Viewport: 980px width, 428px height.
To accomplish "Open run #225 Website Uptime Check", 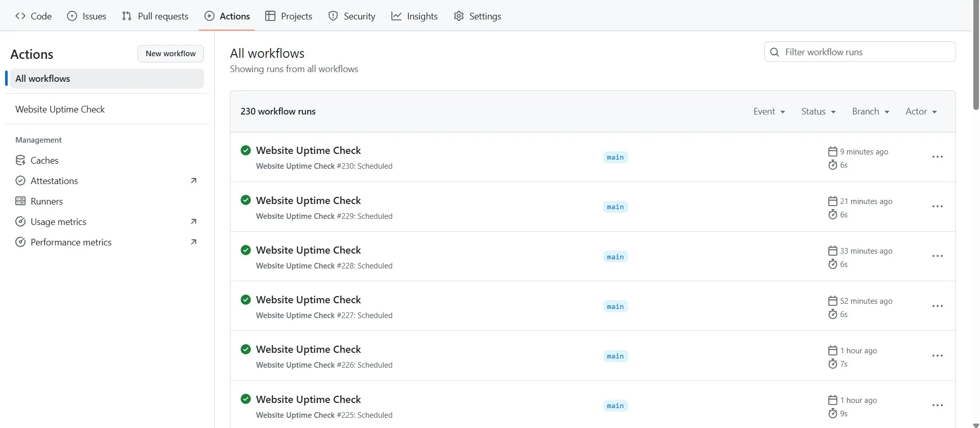I will 308,399.
